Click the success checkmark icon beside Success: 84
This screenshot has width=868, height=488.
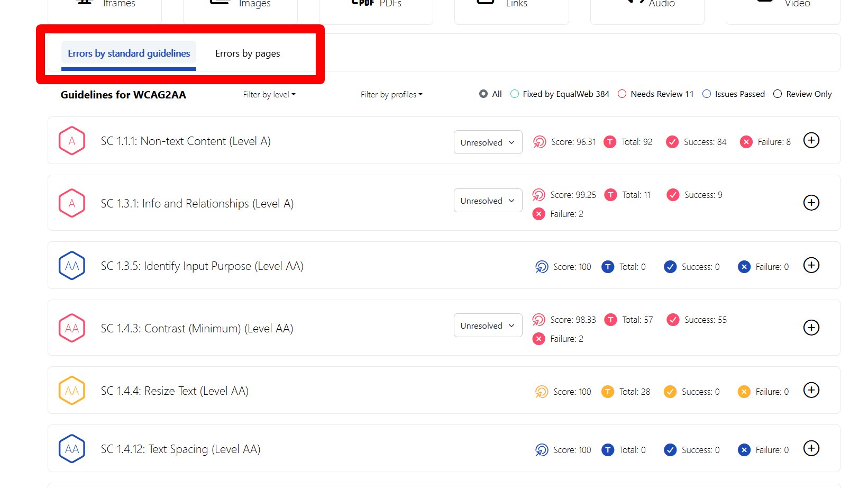(x=672, y=142)
